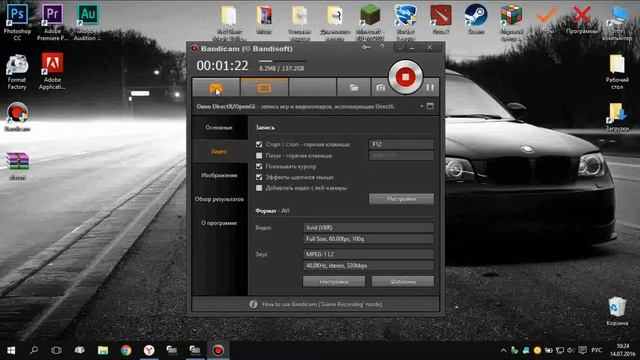
Task: Open the Dota 2 desktop shortcut
Action: pos(440,20)
